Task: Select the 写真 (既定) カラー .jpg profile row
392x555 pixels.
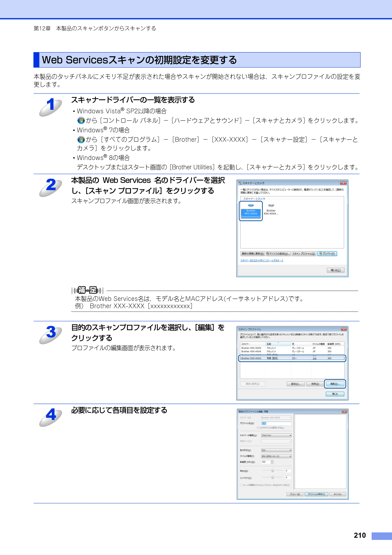Action: click(x=292, y=359)
